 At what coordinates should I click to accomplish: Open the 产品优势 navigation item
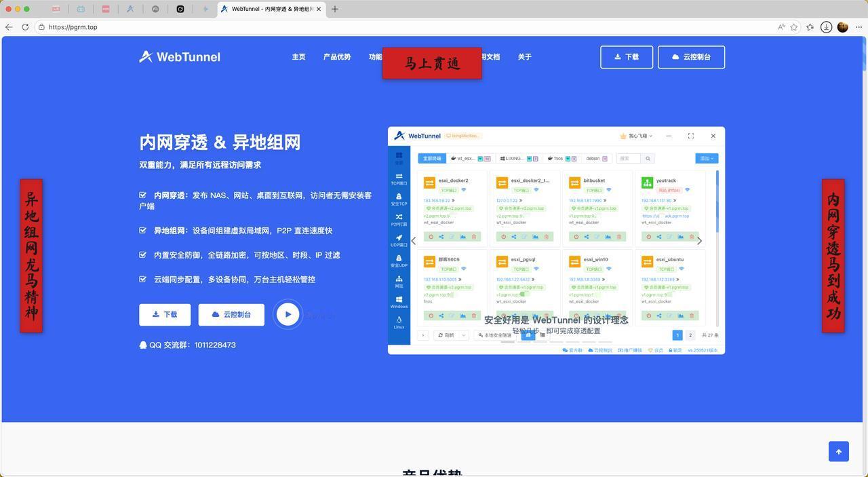337,57
